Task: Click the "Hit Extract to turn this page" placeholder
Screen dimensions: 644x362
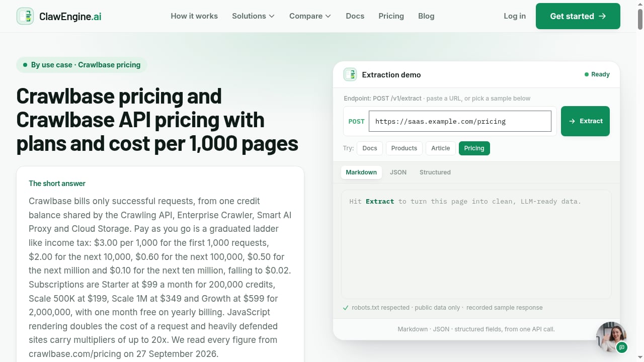Action: point(465,202)
